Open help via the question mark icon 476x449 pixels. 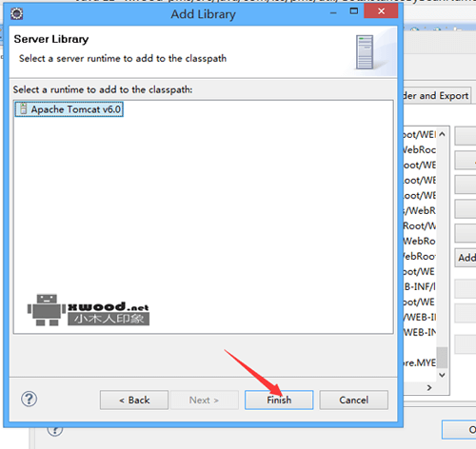tap(29, 399)
